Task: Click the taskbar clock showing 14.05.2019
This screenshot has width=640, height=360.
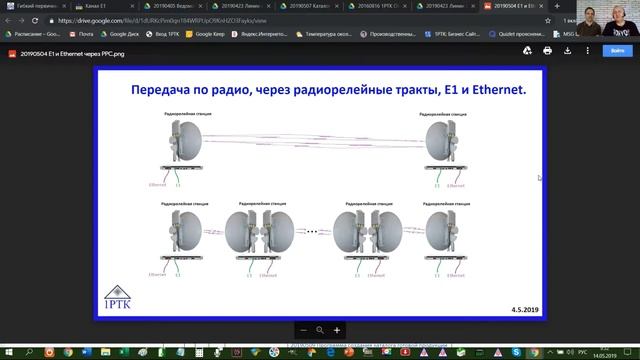Action: pos(605,353)
